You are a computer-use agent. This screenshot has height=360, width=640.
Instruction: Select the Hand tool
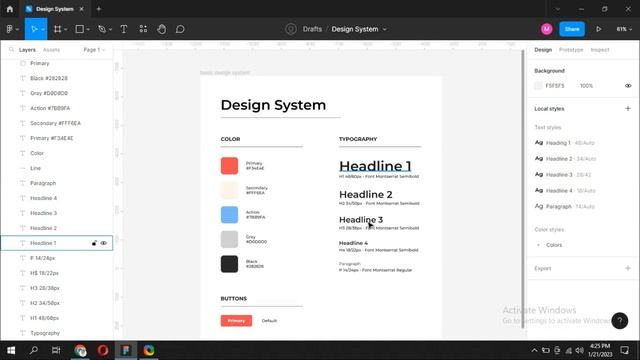point(162,29)
